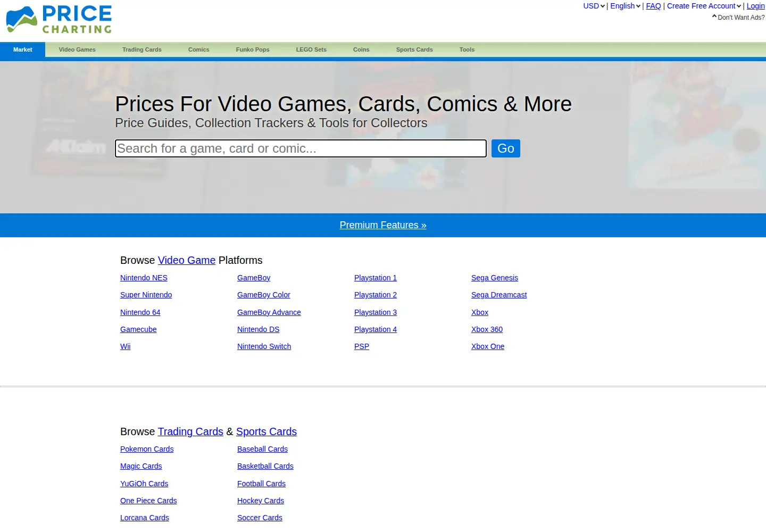Click the Login link
This screenshot has height=532, width=766.
coord(755,6)
